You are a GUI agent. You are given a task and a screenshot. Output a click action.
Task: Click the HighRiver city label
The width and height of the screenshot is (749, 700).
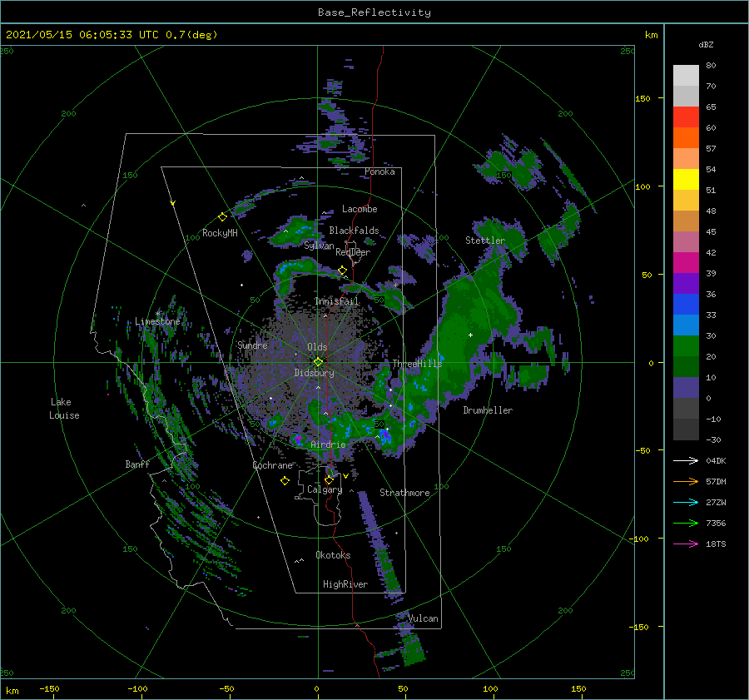[345, 584]
